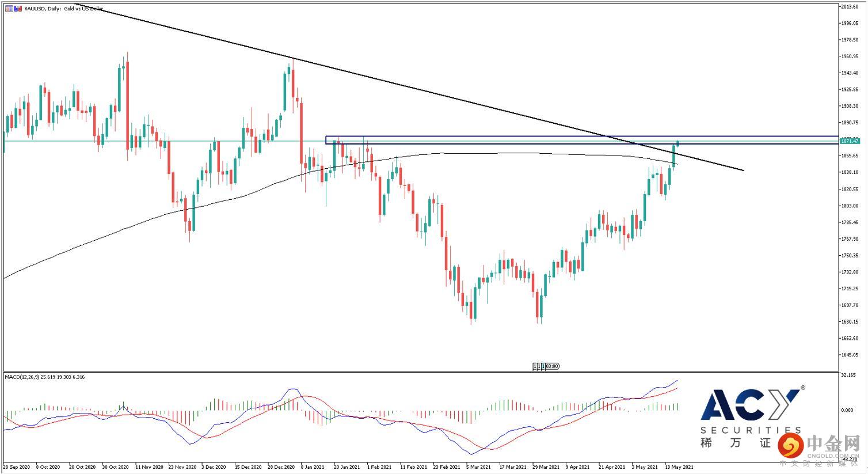Click the 1943.40 price level label

pos(850,73)
